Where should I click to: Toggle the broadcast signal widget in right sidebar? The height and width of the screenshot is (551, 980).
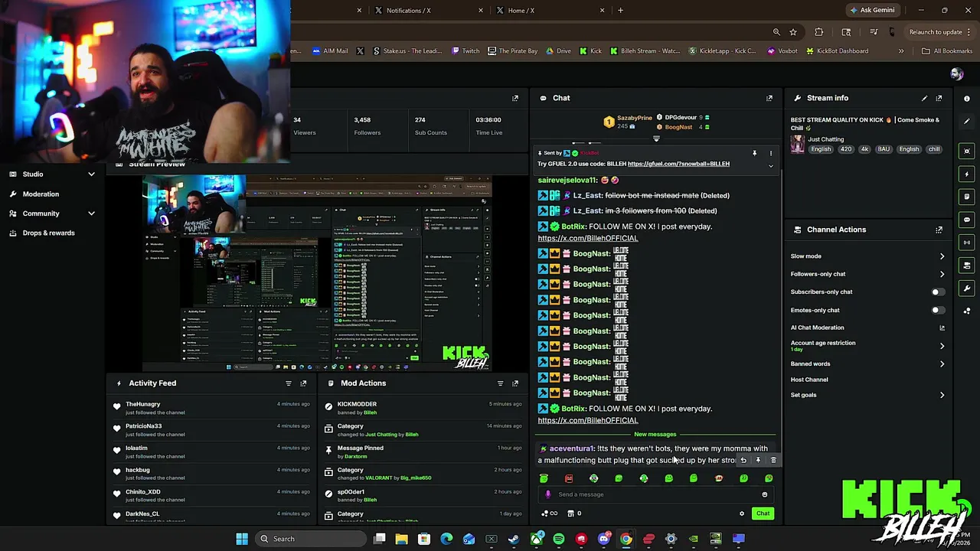pyautogui.click(x=967, y=243)
